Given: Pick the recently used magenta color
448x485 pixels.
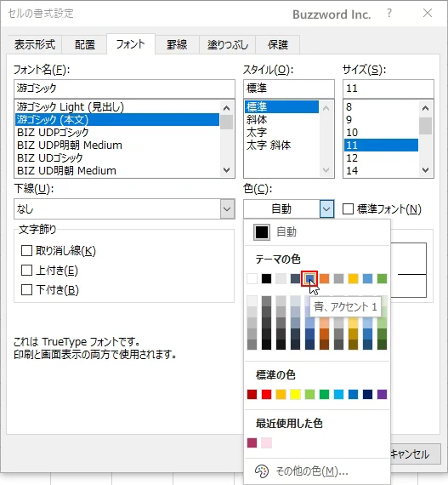Looking at the screenshot, I should click(252, 443).
